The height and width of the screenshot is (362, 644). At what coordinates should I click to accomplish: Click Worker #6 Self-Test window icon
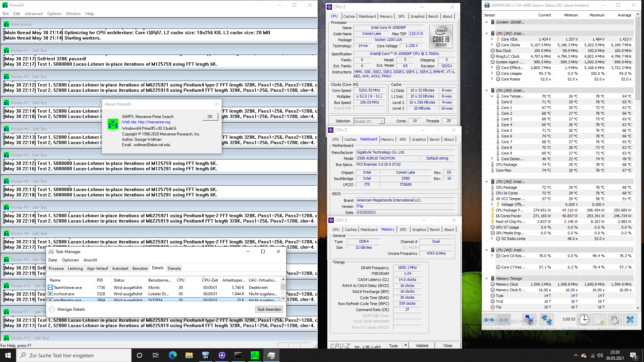tap(6, 181)
